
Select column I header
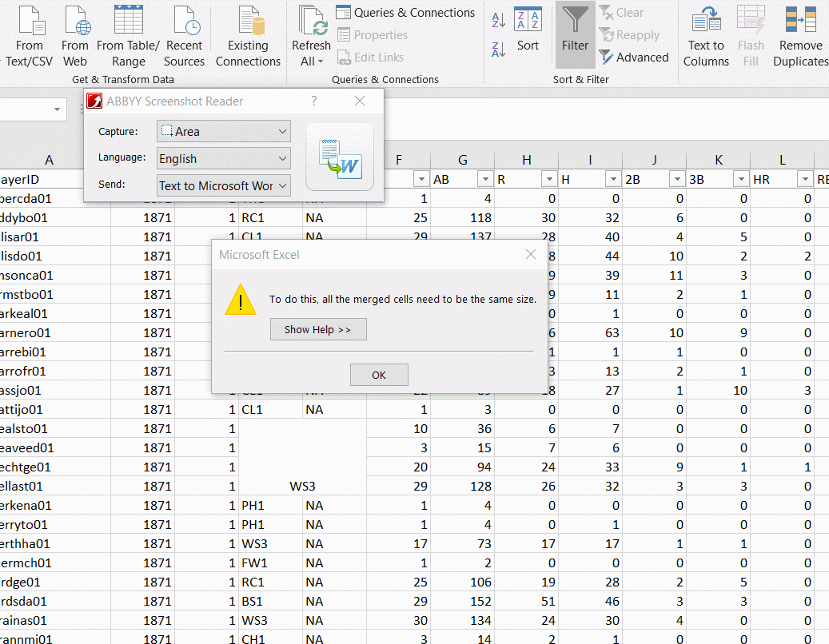[x=591, y=160]
